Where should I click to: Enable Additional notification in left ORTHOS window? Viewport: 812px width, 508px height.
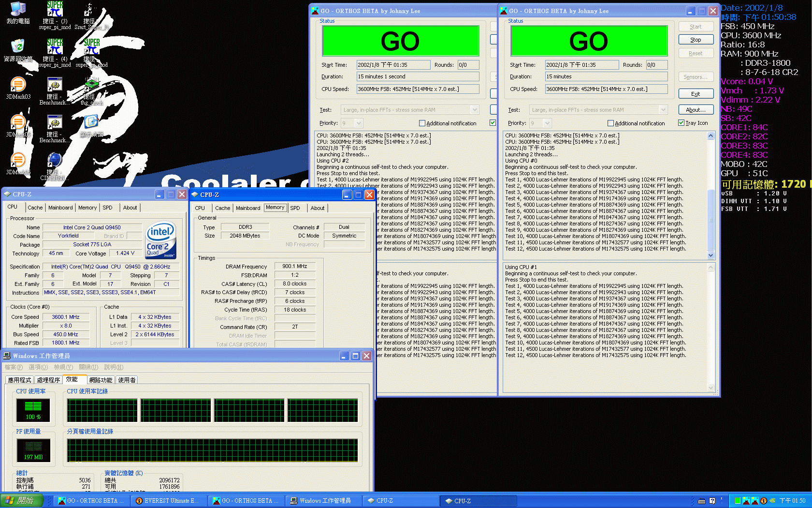tap(422, 123)
